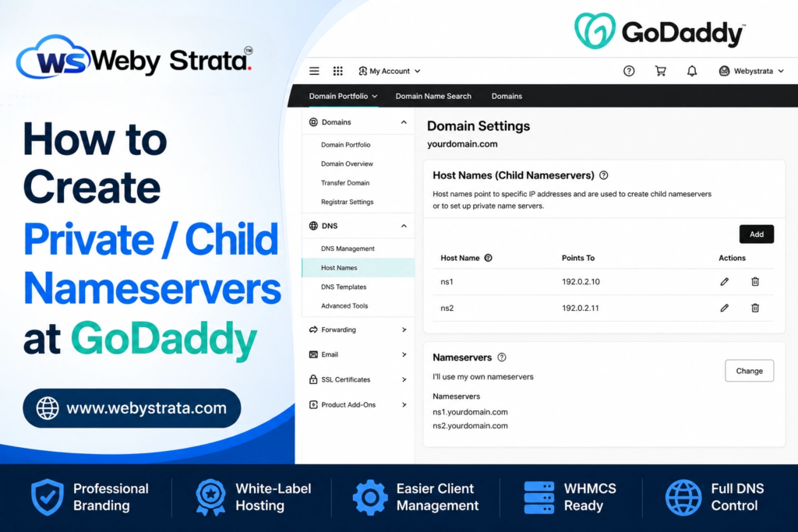Expand the Email section chevron
Image resolution: width=798 pixels, height=532 pixels.
(404, 354)
